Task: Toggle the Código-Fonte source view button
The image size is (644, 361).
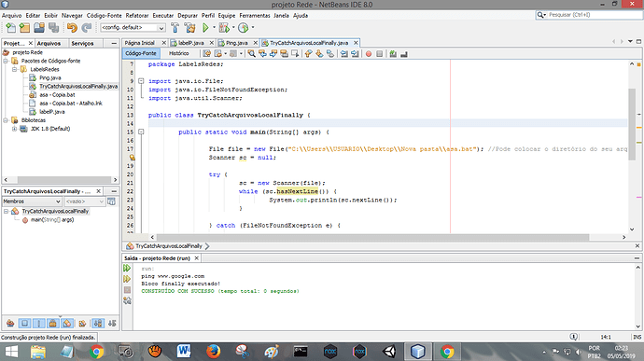Action: (141, 53)
